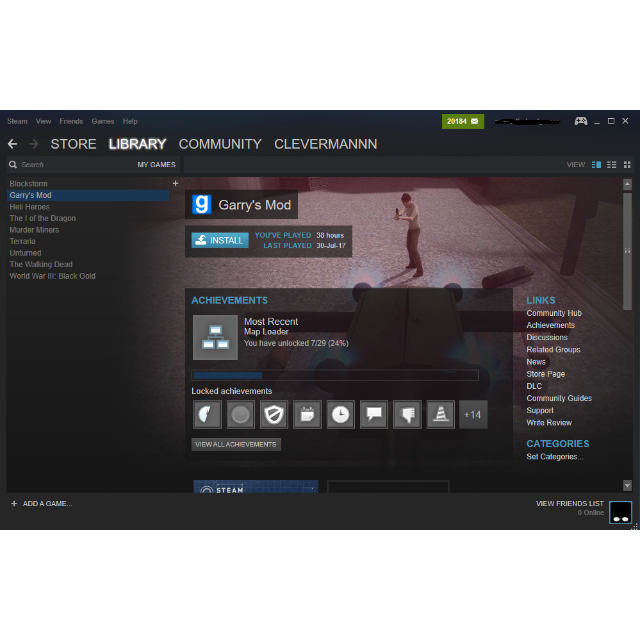The width and height of the screenshot is (640, 640).
Task: Select the clock locked achievement
Action: [340, 415]
